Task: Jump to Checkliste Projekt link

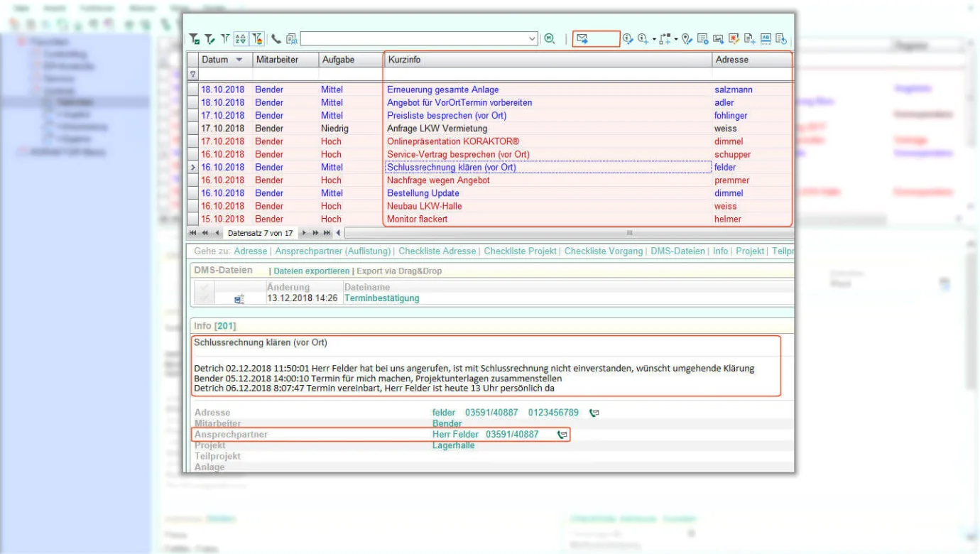Action: pos(521,251)
